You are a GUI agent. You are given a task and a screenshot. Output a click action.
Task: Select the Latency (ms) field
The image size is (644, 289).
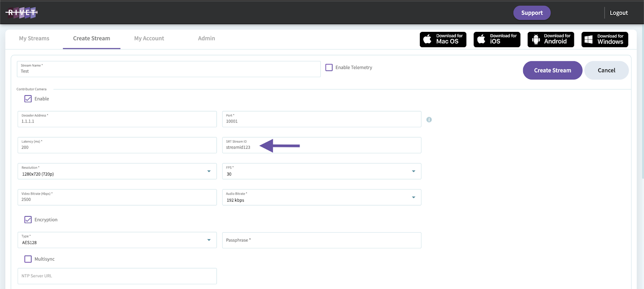pyautogui.click(x=117, y=145)
